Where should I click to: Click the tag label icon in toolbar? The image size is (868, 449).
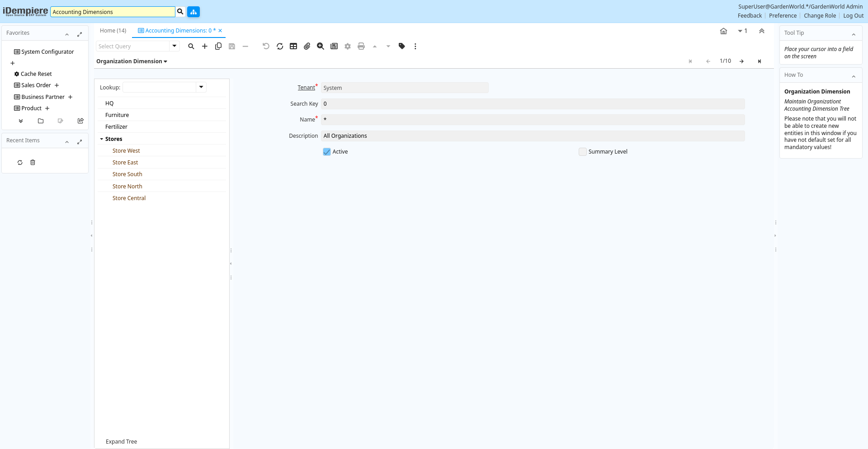pyautogui.click(x=402, y=46)
